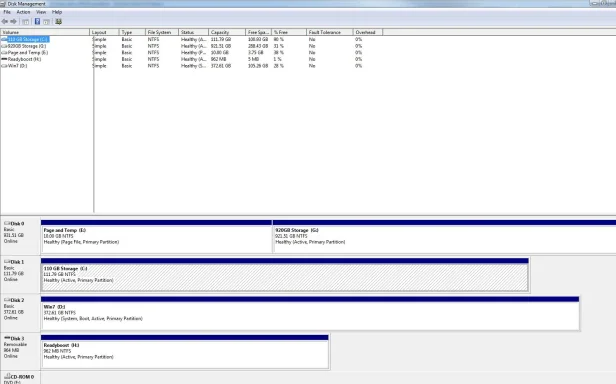Click the 5 MB free space cell
Screen dimensions: 616x384
(x=253, y=59)
